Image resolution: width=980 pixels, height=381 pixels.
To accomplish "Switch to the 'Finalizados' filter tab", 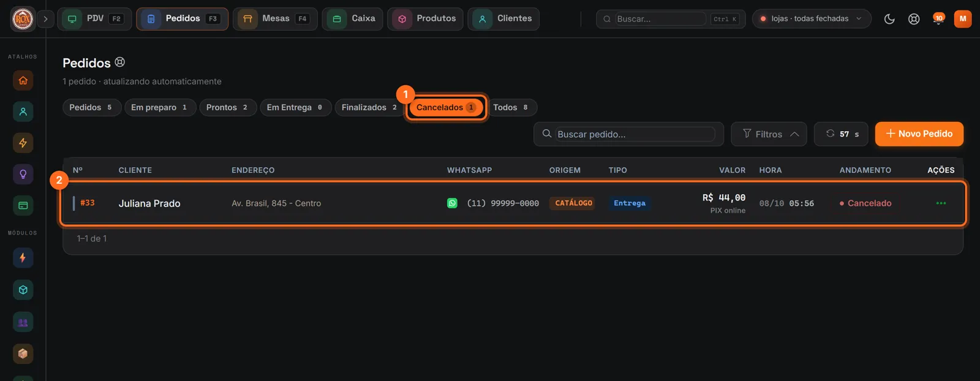I will tap(370, 107).
